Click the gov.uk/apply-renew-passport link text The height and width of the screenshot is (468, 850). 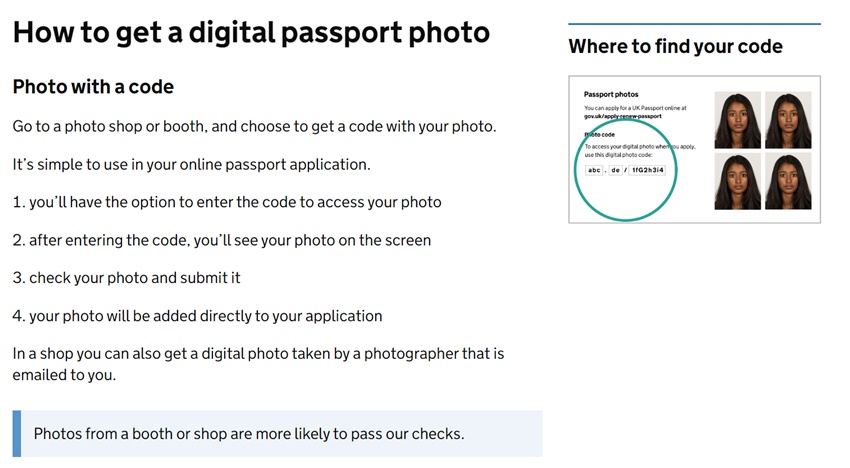[623, 116]
